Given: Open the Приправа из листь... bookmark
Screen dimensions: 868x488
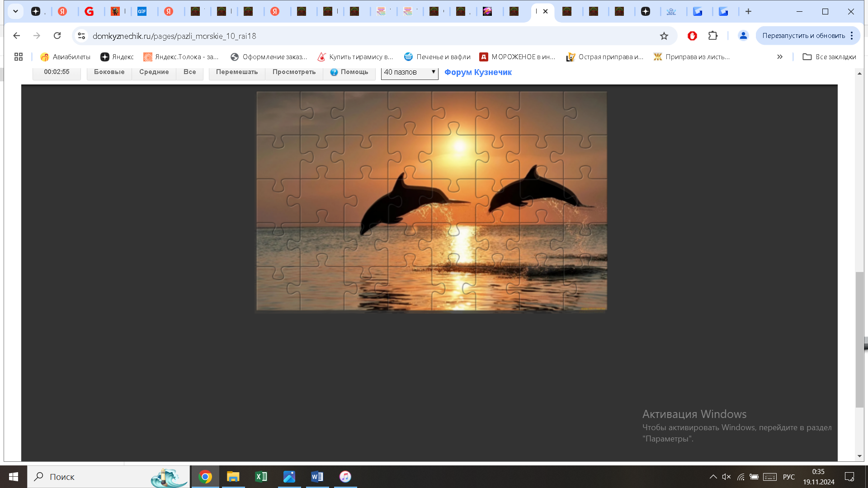Looking at the screenshot, I should coord(692,56).
